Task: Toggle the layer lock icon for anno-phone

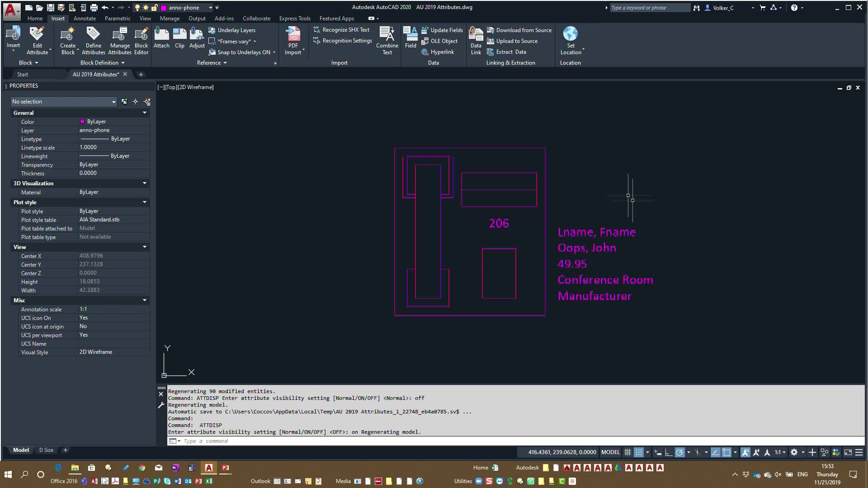Action: click(x=154, y=8)
